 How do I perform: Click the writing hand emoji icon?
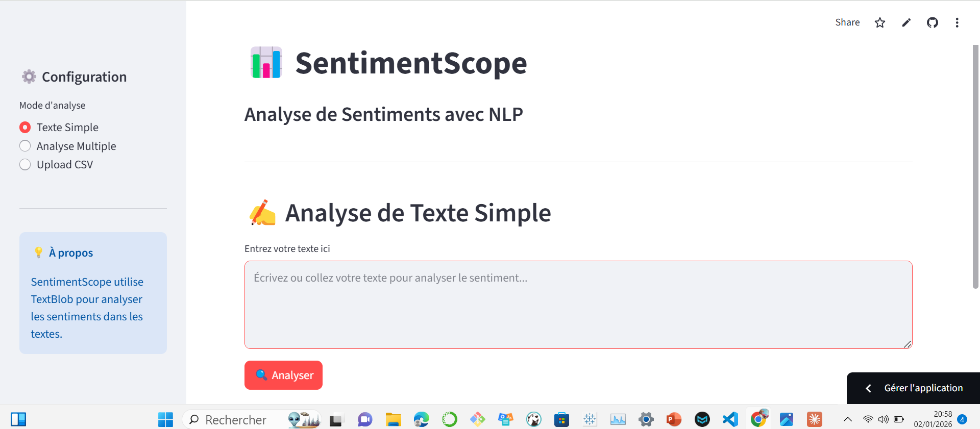click(x=262, y=213)
